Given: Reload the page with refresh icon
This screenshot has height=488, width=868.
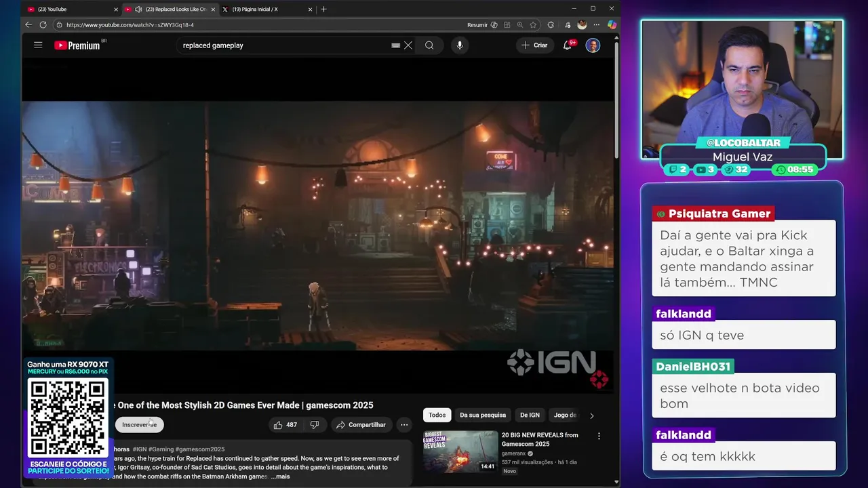Looking at the screenshot, I should [x=43, y=25].
